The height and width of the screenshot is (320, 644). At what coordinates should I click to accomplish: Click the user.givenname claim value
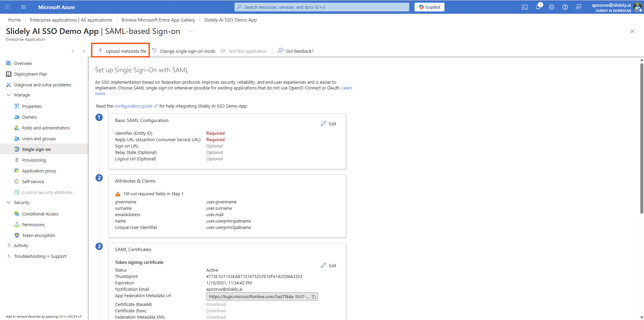[221, 202]
